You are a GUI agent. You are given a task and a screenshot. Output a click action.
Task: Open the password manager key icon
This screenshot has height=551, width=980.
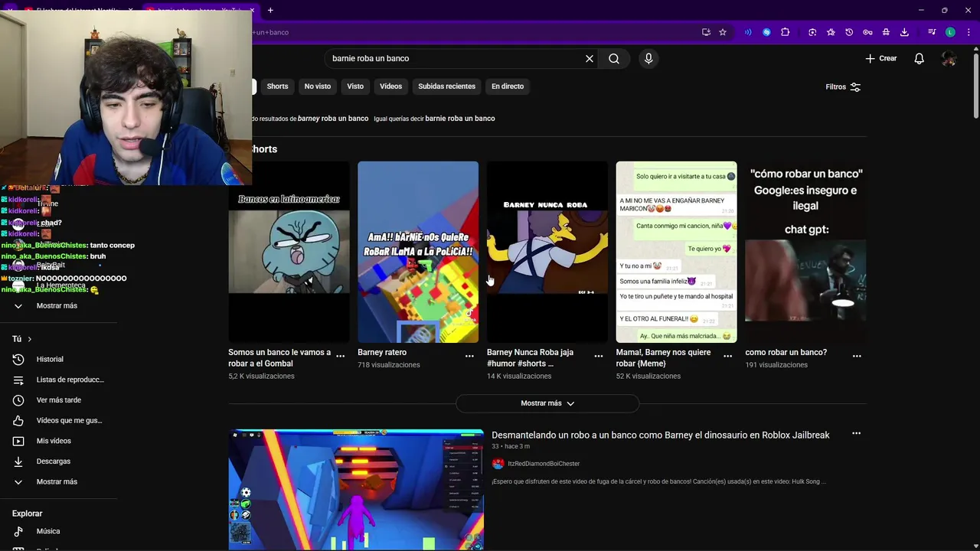click(x=867, y=32)
